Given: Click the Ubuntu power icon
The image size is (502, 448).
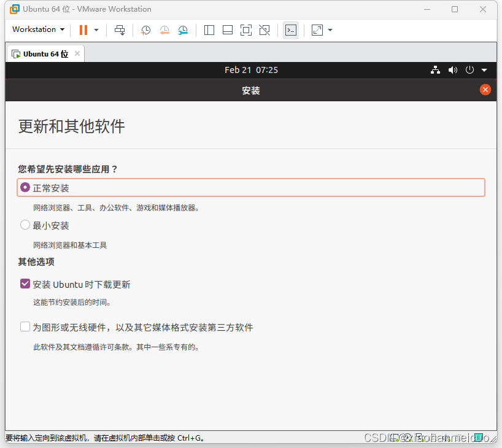Looking at the screenshot, I should point(469,70).
